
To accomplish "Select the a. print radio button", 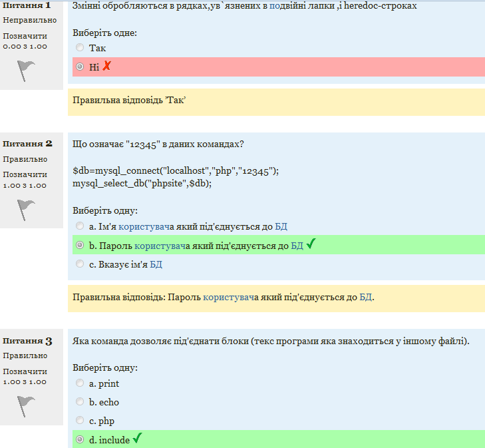I will pos(80,383).
